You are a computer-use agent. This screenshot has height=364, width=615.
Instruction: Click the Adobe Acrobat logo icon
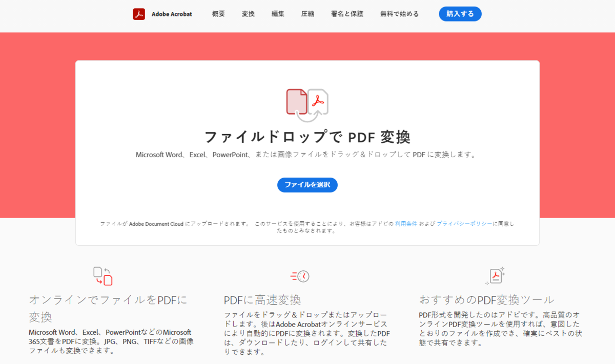[139, 14]
